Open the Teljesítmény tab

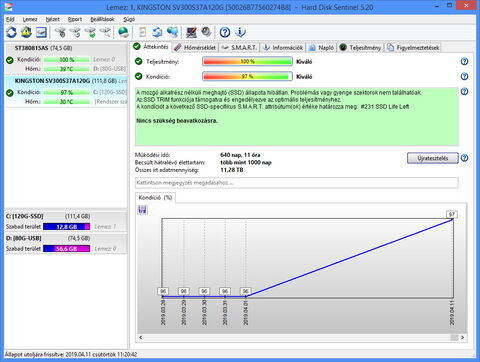pyautogui.click(x=360, y=48)
